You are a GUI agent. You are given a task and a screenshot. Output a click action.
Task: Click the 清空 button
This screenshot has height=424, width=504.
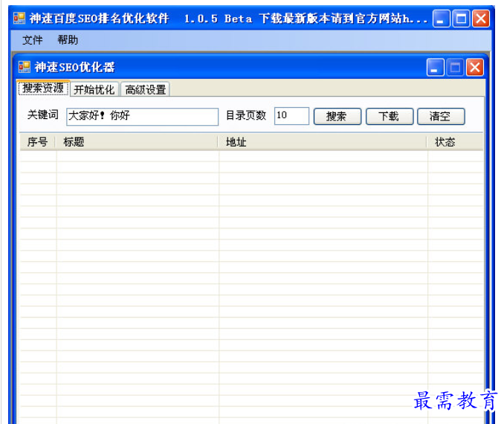(441, 116)
